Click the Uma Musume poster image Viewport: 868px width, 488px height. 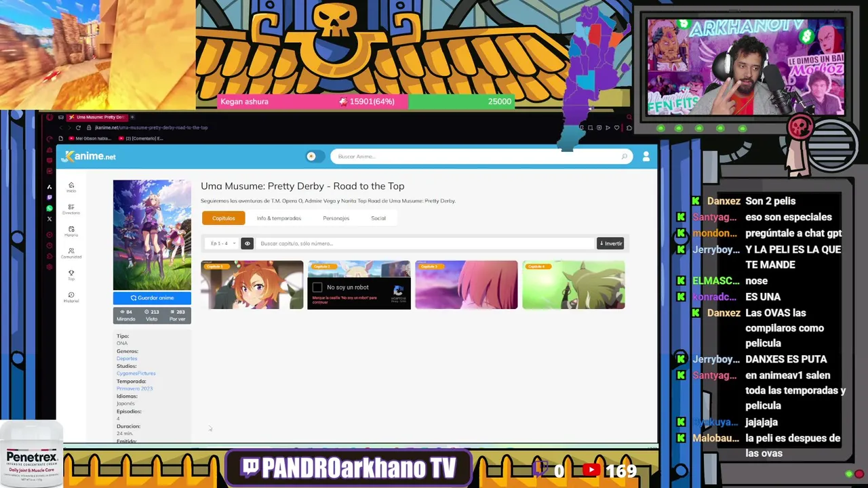[x=152, y=235]
